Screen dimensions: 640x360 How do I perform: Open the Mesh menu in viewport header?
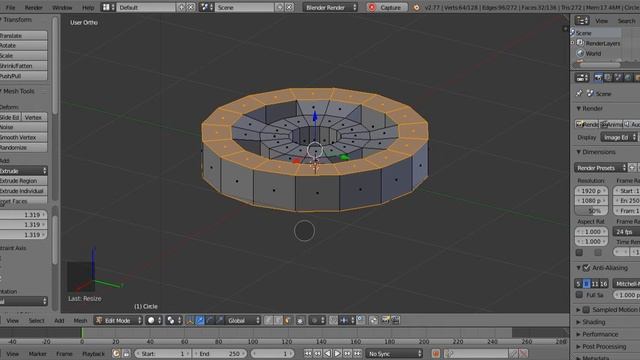(x=80, y=320)
